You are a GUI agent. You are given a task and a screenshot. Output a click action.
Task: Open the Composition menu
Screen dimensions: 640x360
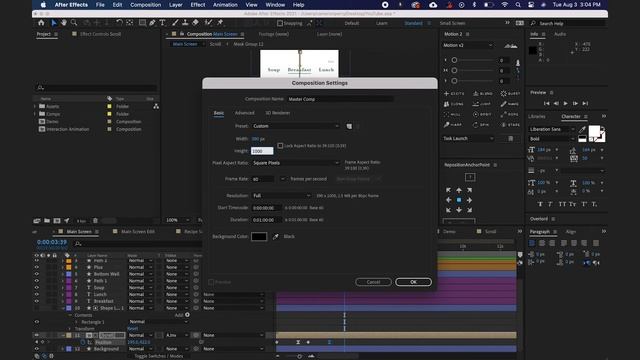pyautogui.click(x=145, y=5)
